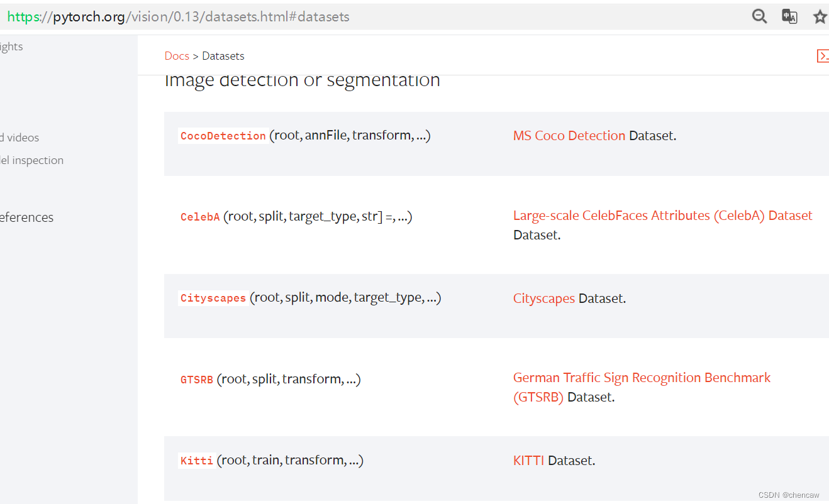The image size is (829, 504).
Task: Open the GTSRB class link
Action: pos(196,380)
